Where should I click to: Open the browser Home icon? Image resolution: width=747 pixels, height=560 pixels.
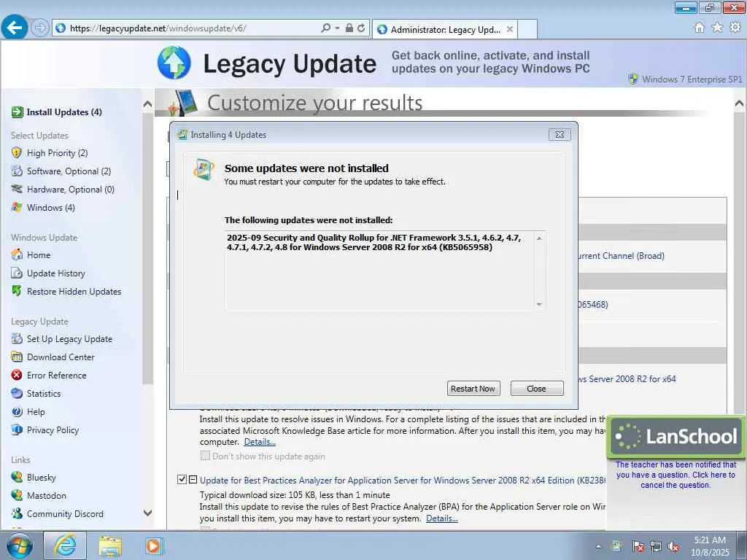699,28
